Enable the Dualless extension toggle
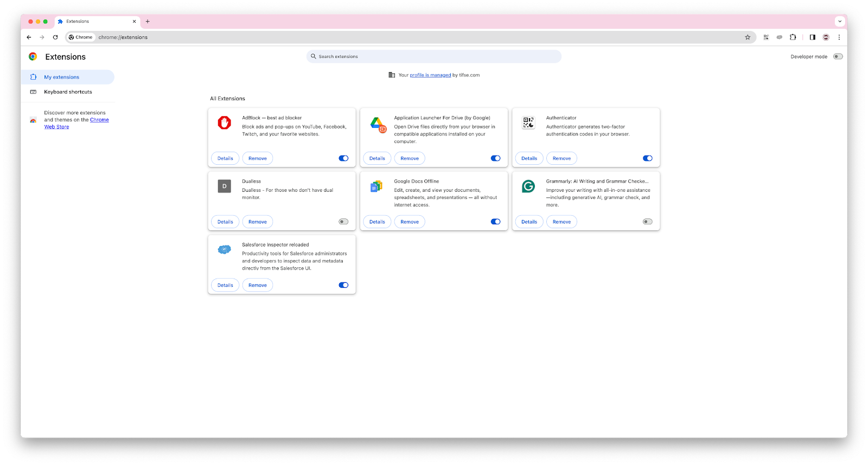Screen dimensions: 868x465 point(343,222)
